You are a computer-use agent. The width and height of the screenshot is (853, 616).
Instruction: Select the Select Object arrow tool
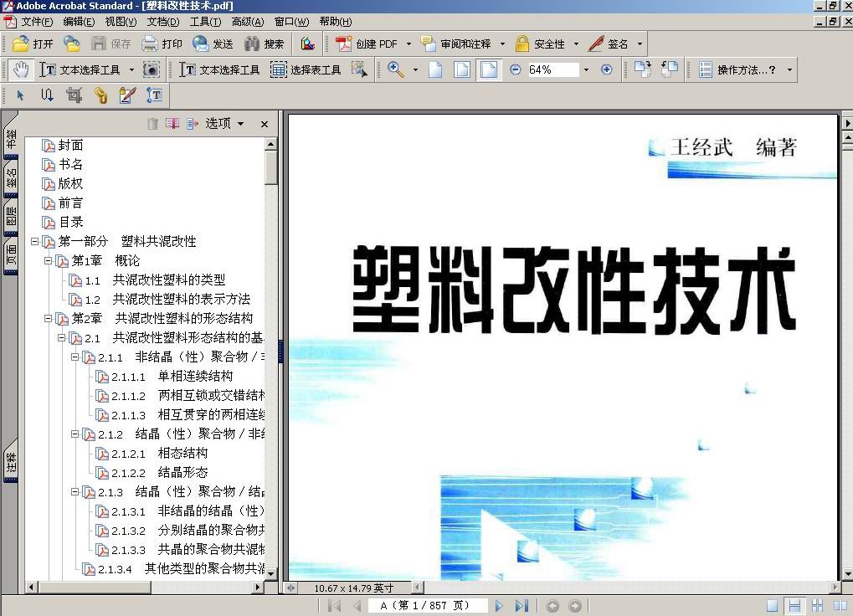click(x=20, y=95)
